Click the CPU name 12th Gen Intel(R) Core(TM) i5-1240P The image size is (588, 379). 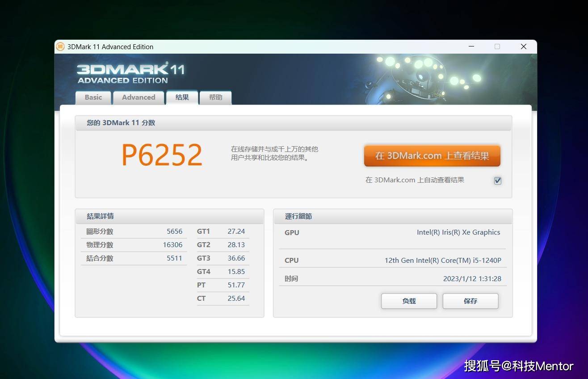tap(443, 261)
